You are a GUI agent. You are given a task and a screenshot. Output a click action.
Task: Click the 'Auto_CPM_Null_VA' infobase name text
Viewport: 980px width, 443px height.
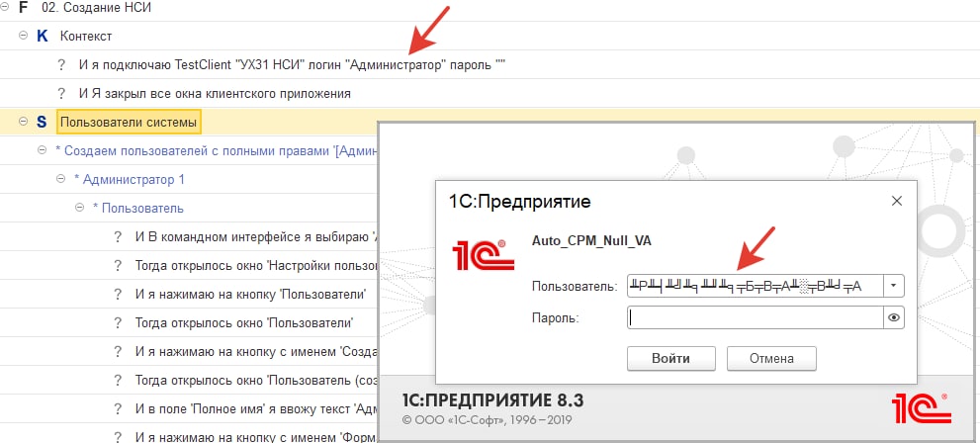(x=591, y=240)
